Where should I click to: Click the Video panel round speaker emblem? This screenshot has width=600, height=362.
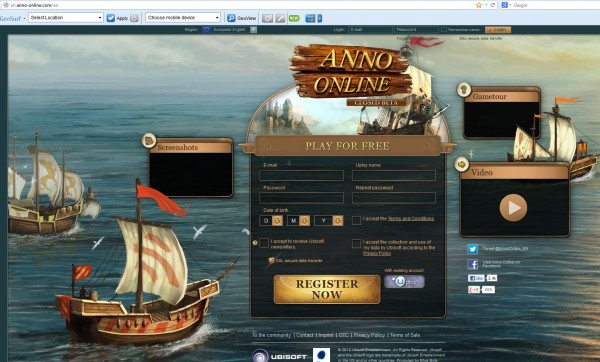[462, 164]
